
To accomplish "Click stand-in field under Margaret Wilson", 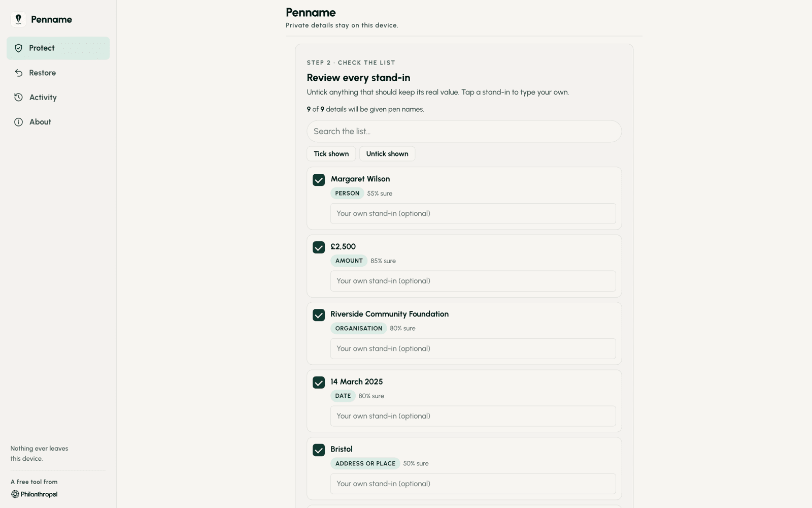I will (x=473, y=213).
